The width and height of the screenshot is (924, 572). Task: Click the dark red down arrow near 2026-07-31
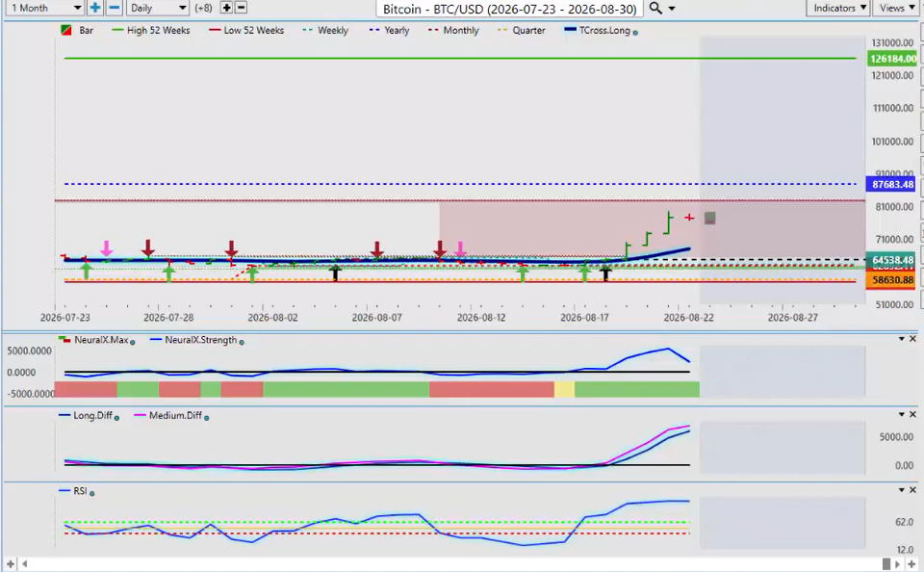232,248
